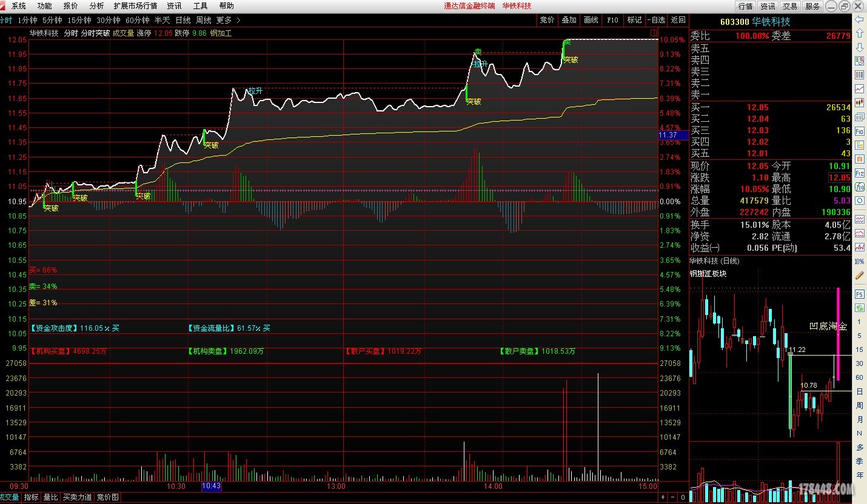Click the multi-window sidebar icon
The height and width of the screenshot is (504, 867).
pos(859,117)
